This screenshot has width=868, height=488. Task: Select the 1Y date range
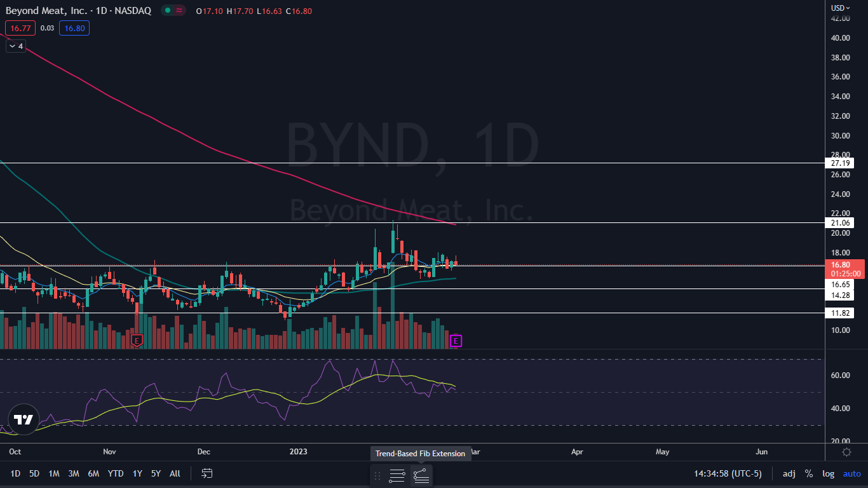click(x=137, y=473)
